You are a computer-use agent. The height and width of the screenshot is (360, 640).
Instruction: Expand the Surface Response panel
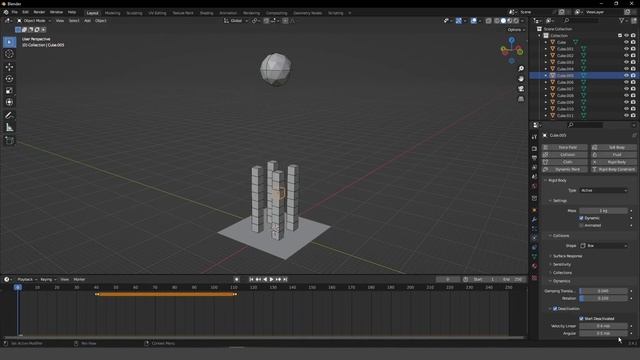tap(567, 256)
